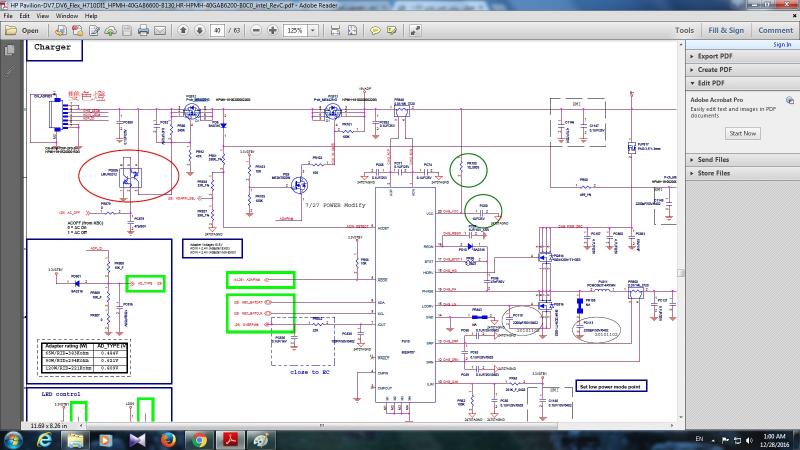Click the Save to cloud upload icon
800x450 pixels.
111,31
